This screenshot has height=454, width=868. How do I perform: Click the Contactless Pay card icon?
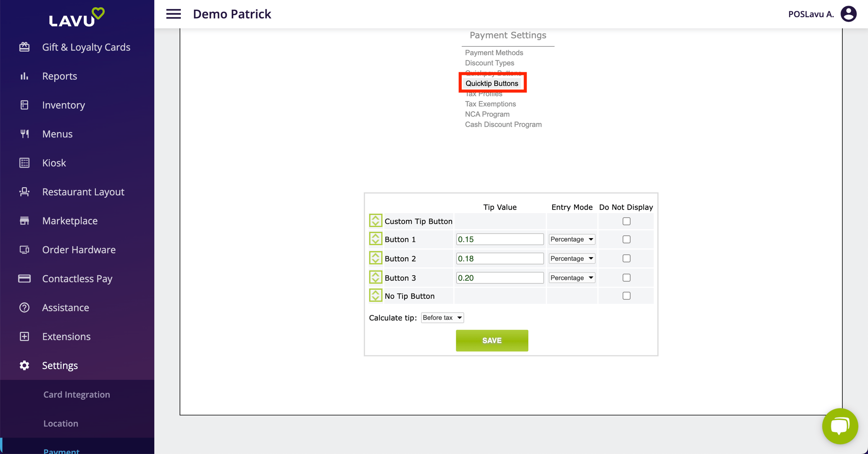point(24,279)
